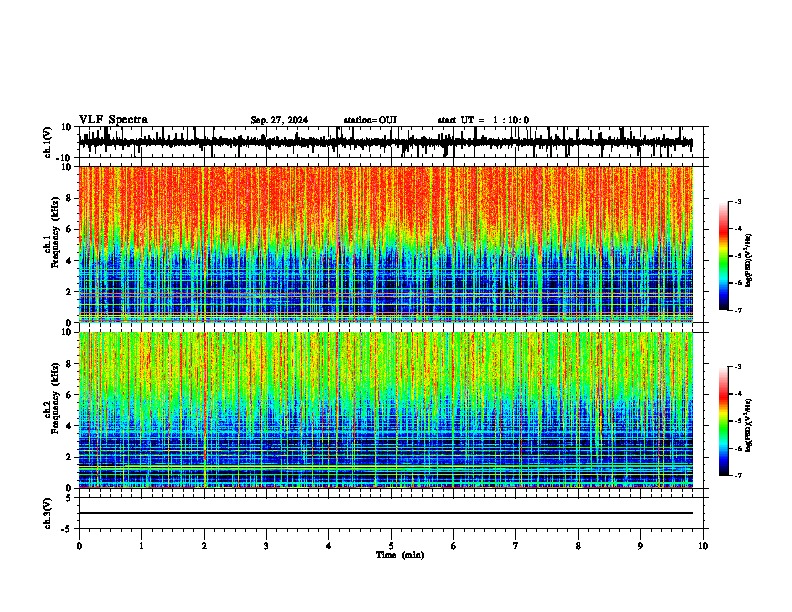The width and height of the screenshot is (792, 612).
Task: Click the ch.2 spectrogram color scale bar
Action: click(724, 421)
